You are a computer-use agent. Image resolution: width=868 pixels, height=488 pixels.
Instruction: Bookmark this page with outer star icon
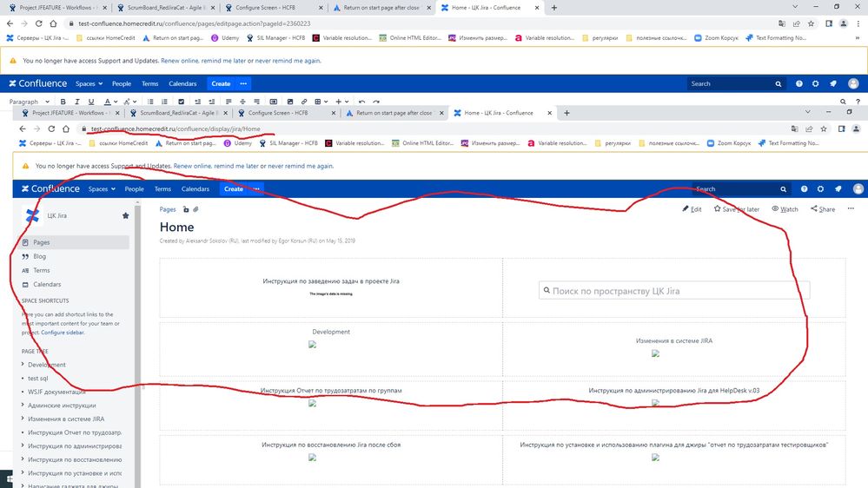point(811,23)
